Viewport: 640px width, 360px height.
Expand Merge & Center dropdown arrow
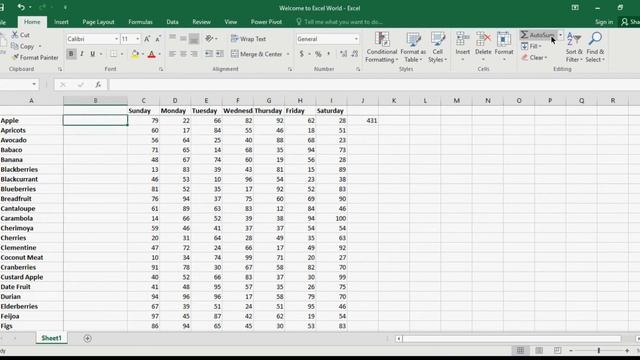[288, 54]
